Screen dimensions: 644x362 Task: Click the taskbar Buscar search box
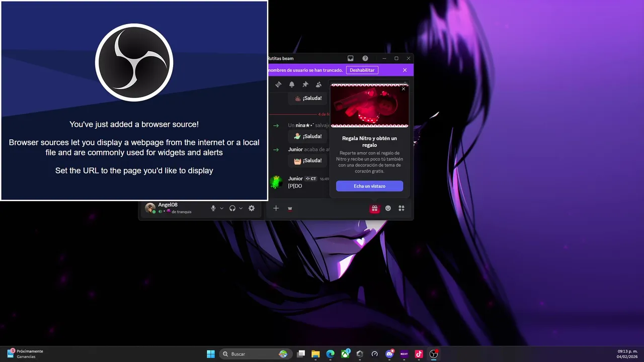(x=257, y=354)
